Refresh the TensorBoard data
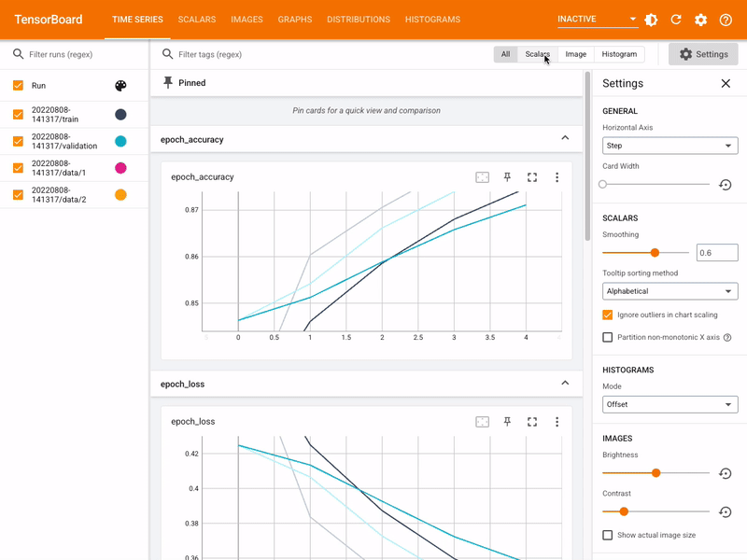The height and width of the screenshot is (560, 747). click(x=677, y=20)
